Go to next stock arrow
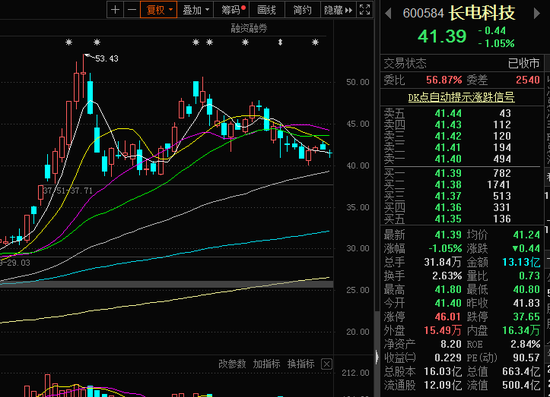The image size is (550, 397). [537, 13]
